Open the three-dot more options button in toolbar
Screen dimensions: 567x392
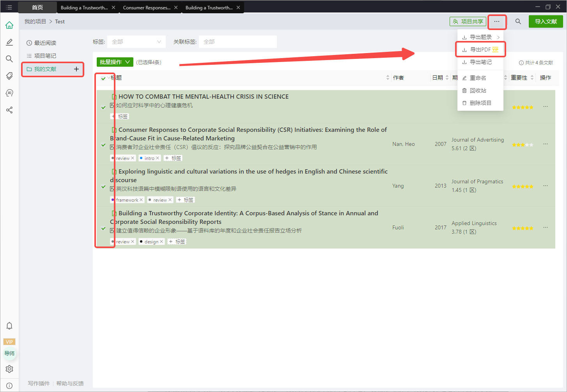(x=496, y=21)
